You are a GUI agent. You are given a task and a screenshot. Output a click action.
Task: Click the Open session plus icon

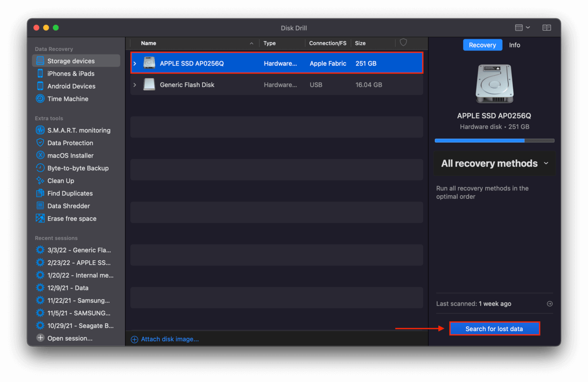(x=40, y=338)
